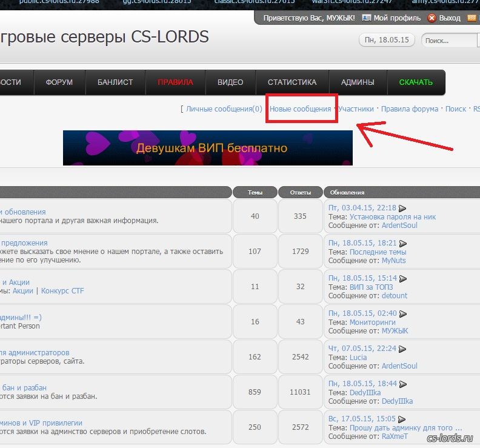Image resolution: width=480 pixels, height=448 pixels.
Task: Open the ВИДЕО menu item
Action: click(230, 82)
